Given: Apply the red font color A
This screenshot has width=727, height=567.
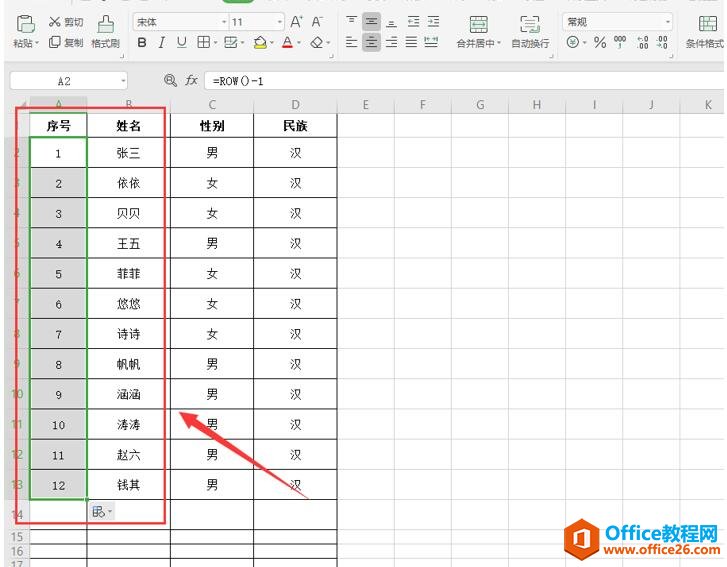Looking at the screenshot, I should pyautogui.click(x=287, y=43).
